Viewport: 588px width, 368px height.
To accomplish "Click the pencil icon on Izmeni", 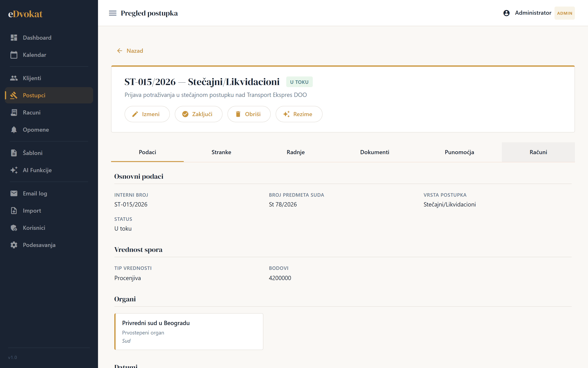I will click(135, 114).
